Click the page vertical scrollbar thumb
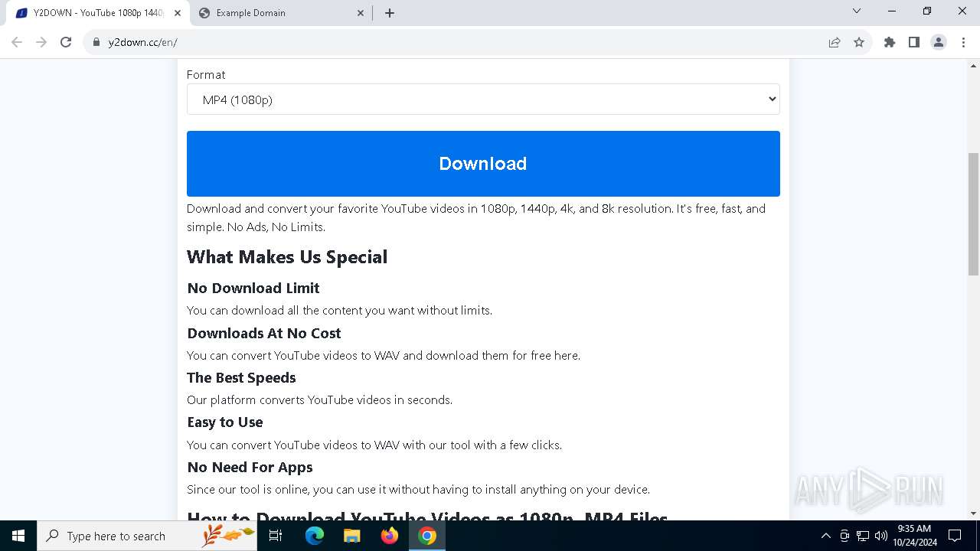This screenshot has height=551, width=980. (x=973, y=214)
